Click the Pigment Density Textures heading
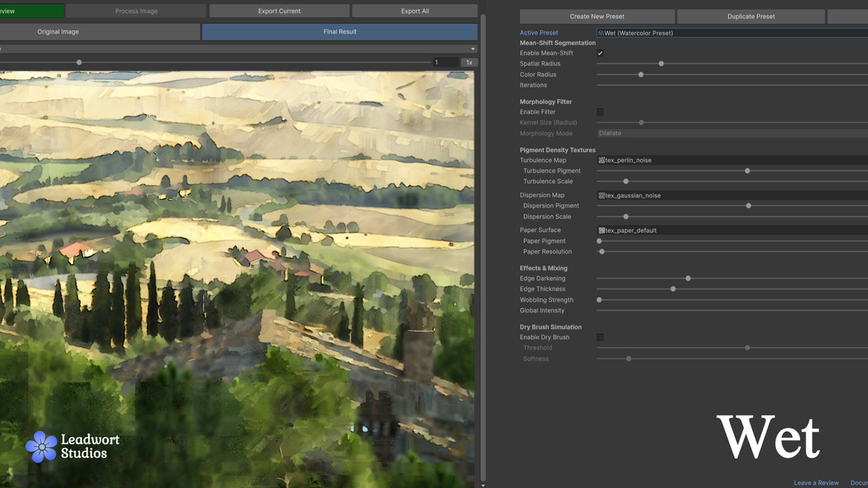The height and width of the screenshot is (488, 868). click(558, 150)
